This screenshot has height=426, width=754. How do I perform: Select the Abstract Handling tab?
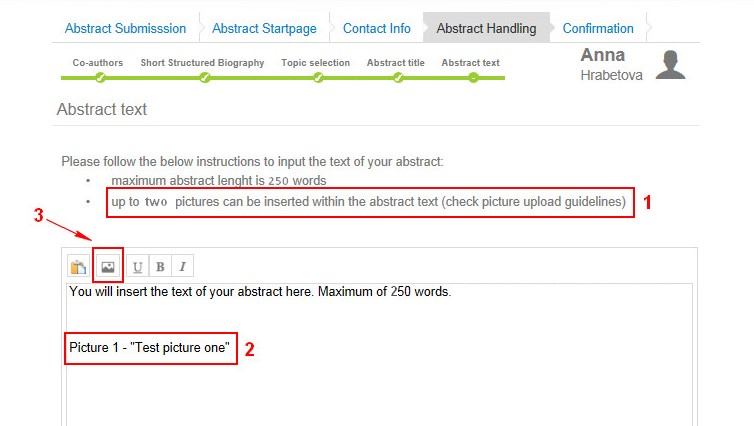(486, 28)
